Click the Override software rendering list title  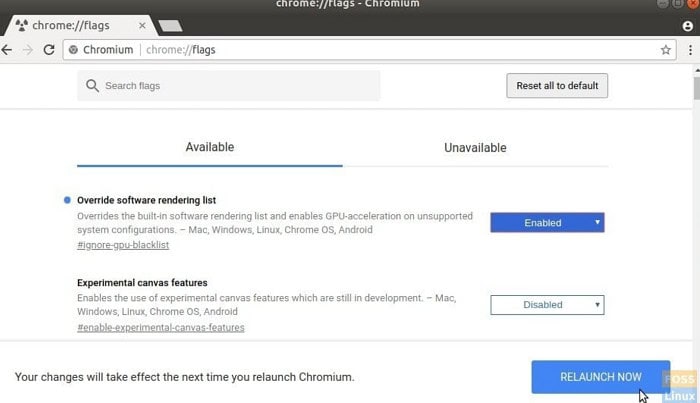tap(146, 200)
